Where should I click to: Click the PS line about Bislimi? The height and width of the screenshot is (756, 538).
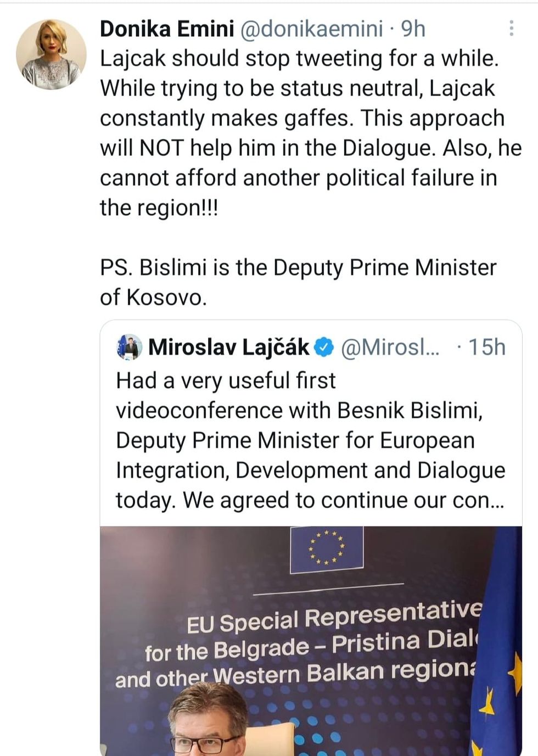coord(299,269)
